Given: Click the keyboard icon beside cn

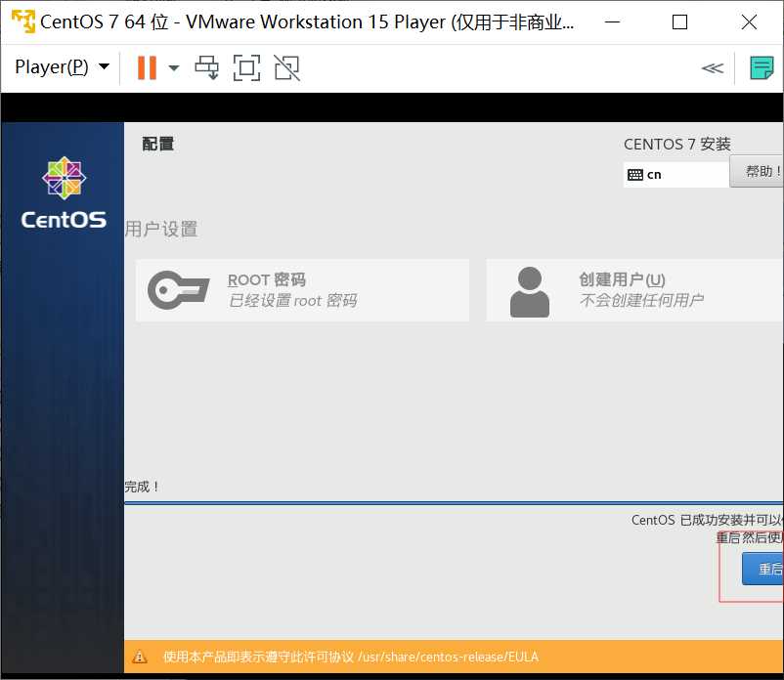Looking at the screenshot, I should [635, 175].
